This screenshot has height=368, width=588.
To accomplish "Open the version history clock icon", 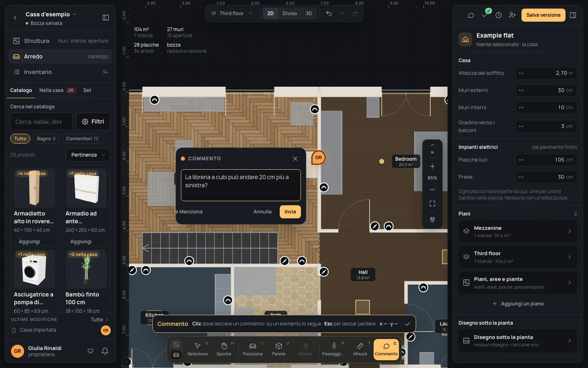I will [x=499, y=15].
